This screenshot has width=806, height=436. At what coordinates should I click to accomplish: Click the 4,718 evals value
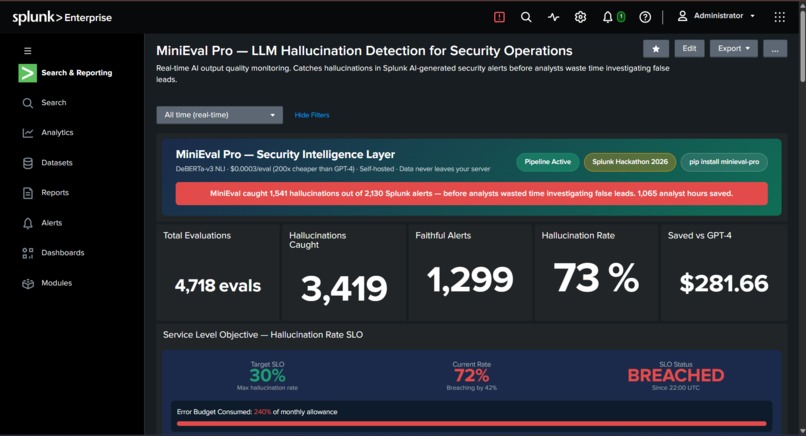(218, 286)
